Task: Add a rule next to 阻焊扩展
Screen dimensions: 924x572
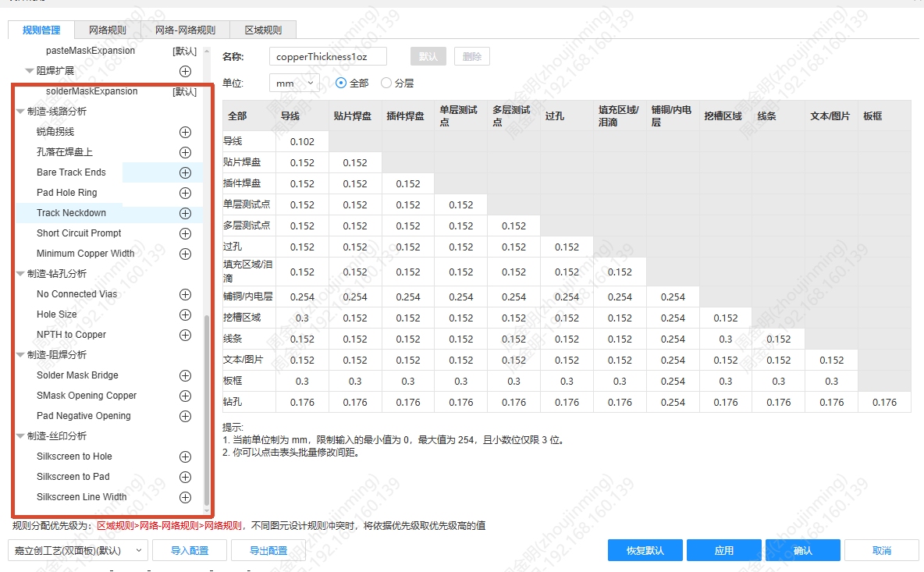Action: pyautogui.click(x=185, y=71)
